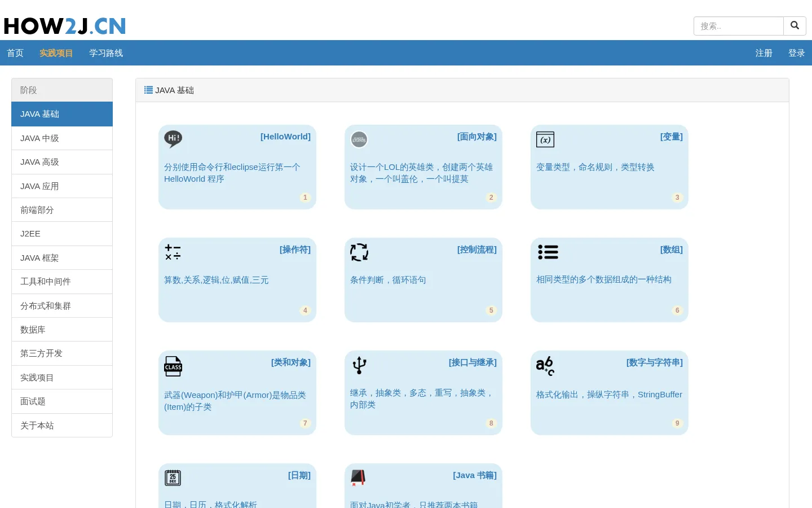Click the 注册 register link

764,53
